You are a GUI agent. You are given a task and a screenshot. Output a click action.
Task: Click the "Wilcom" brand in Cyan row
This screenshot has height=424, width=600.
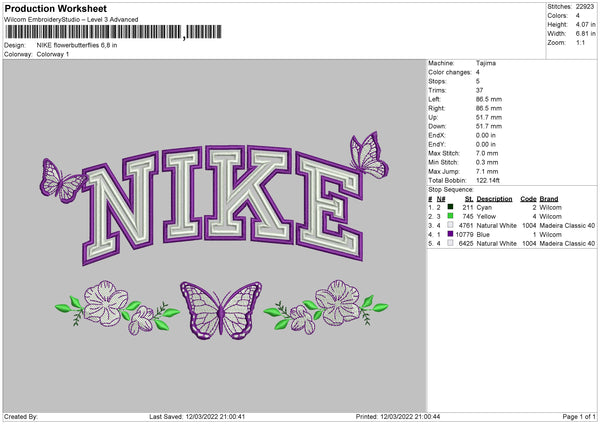pos(551,207)
